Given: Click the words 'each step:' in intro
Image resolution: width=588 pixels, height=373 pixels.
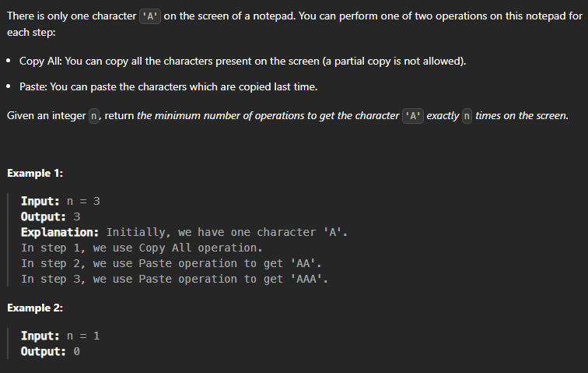Looking at the screenshot, I should tap(31, 32).
